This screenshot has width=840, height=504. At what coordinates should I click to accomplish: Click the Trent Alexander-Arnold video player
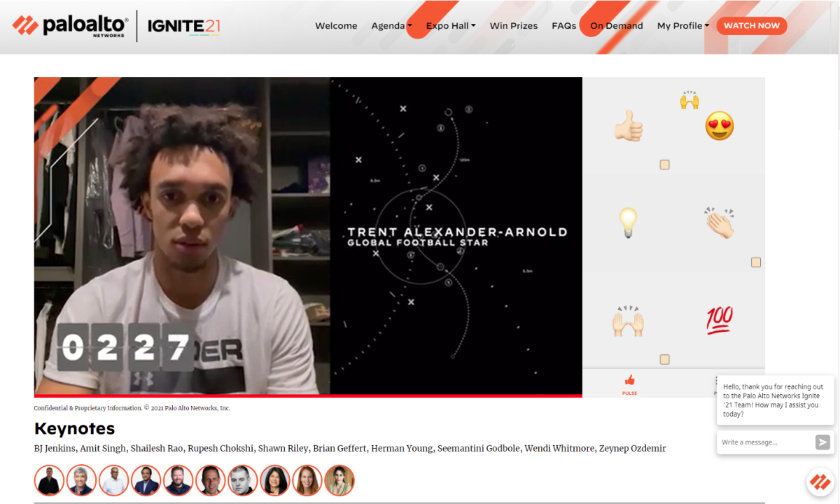click(x=308, y=236)
